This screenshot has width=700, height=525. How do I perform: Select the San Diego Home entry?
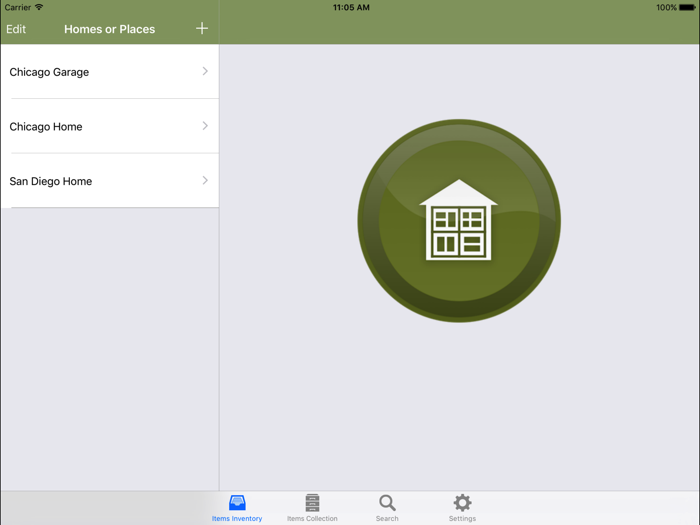point(110,181)
